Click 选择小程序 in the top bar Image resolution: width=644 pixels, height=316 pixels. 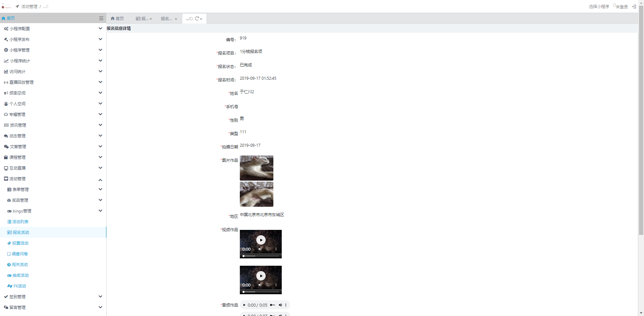click(599, 7)
